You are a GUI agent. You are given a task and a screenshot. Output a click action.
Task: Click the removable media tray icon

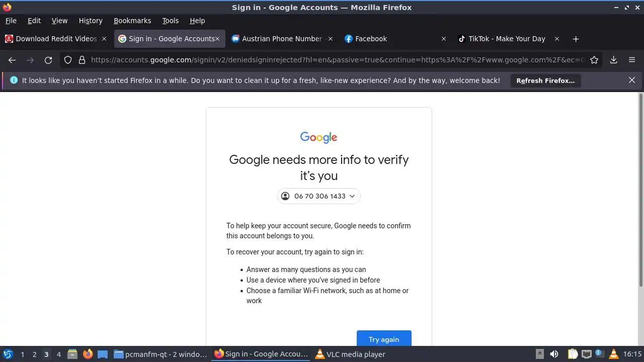(x=539, y=354)
